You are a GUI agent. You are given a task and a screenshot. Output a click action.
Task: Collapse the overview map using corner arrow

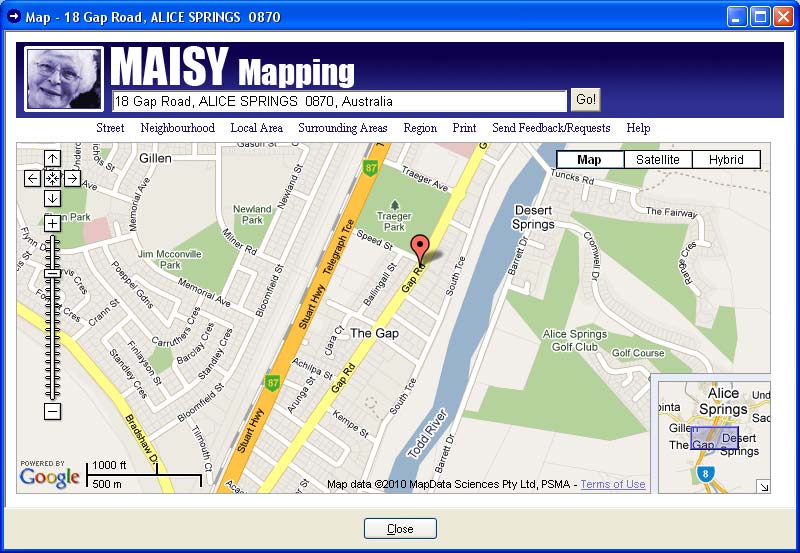point(764,487)
